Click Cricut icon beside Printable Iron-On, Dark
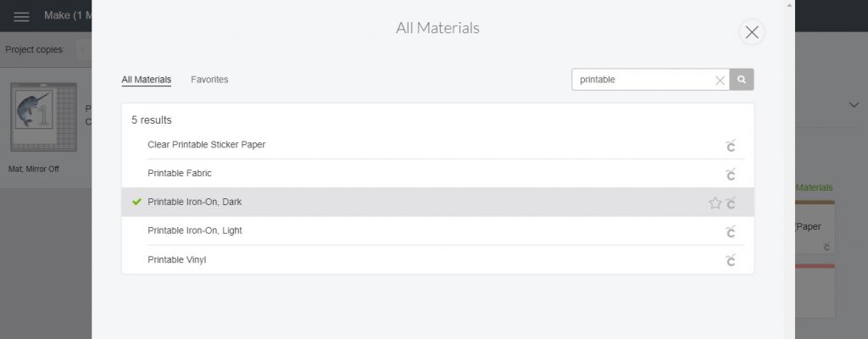The height and width of the screenshot is (339, 868). coord(731,203)
